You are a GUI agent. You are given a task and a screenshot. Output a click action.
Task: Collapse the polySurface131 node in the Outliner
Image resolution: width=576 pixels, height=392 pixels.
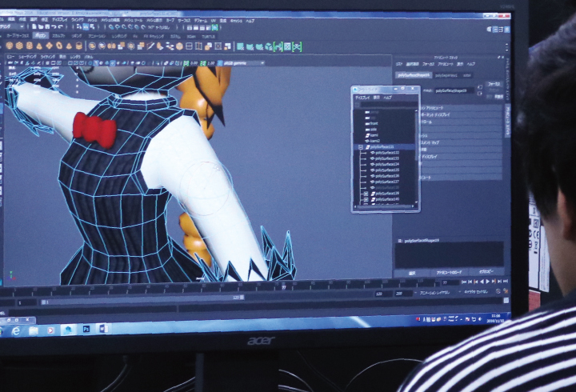click(x=361, y=147)
